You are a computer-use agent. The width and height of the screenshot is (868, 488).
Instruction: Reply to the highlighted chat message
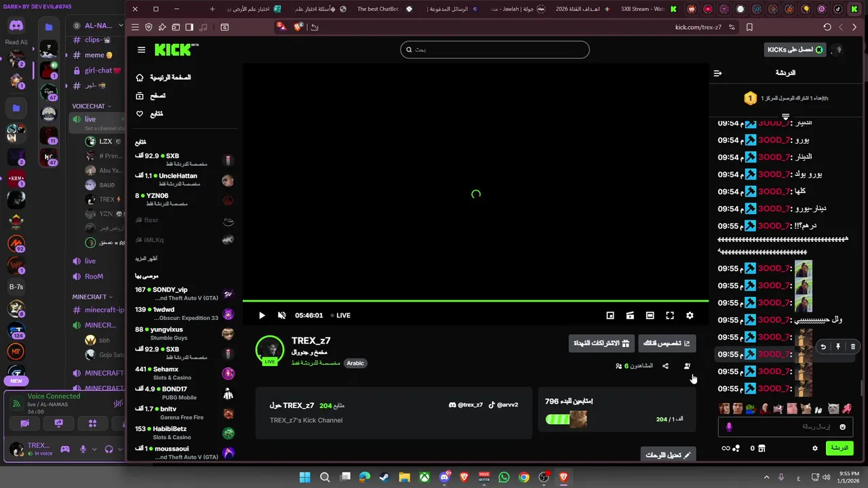point(823,346)
